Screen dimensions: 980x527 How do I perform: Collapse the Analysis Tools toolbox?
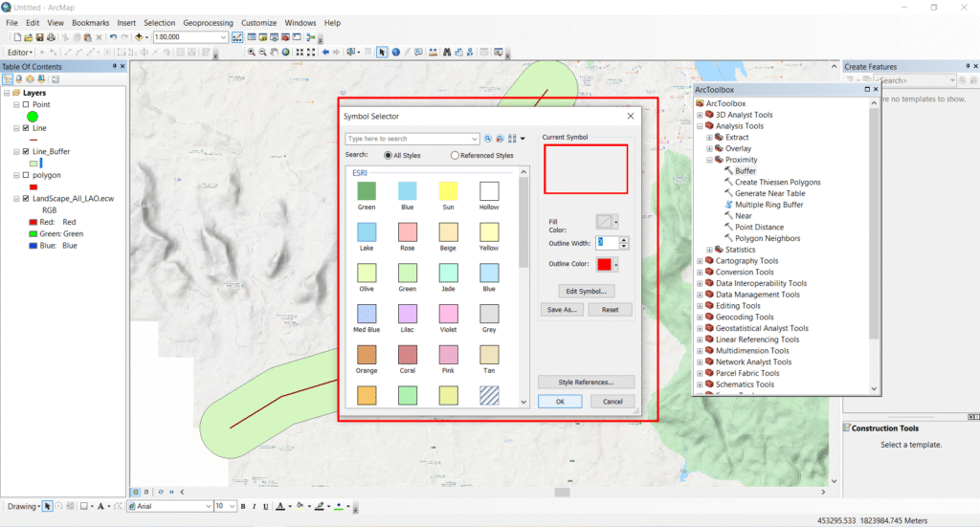[x=700, y=126]
